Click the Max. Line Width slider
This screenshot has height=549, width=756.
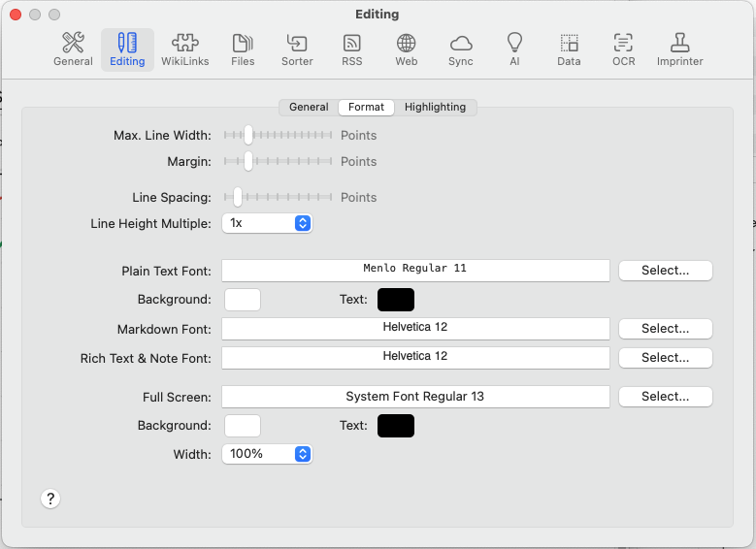point(279,135)
